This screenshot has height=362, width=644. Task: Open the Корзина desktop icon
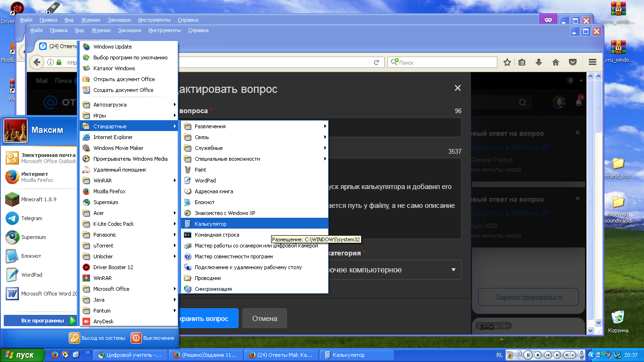coord(618,322)
